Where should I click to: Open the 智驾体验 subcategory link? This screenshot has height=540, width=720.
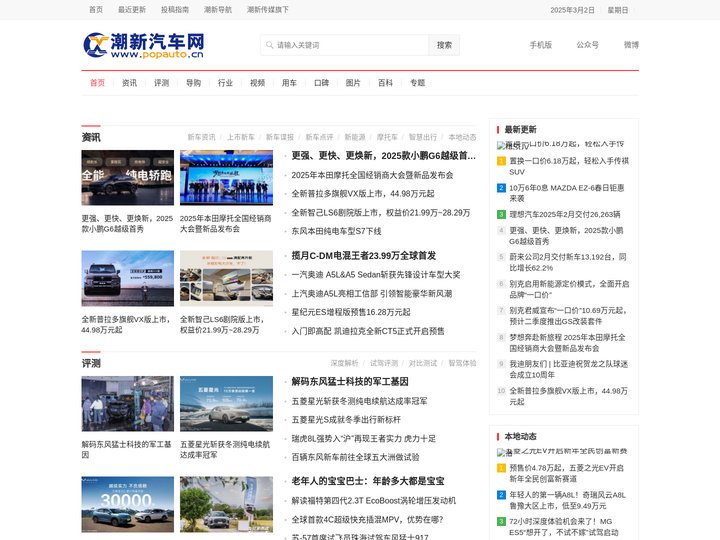(x=462, y=363)
